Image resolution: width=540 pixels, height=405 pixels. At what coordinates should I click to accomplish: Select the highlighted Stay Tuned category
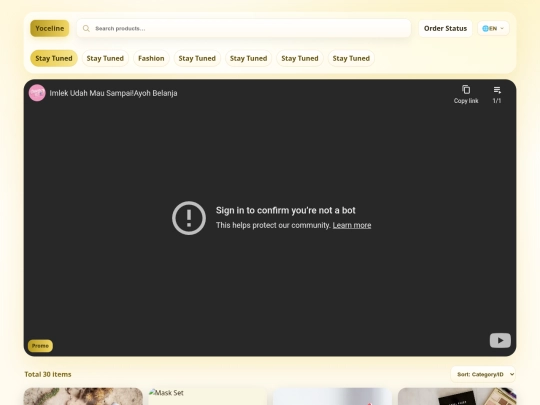coord(54,58)
